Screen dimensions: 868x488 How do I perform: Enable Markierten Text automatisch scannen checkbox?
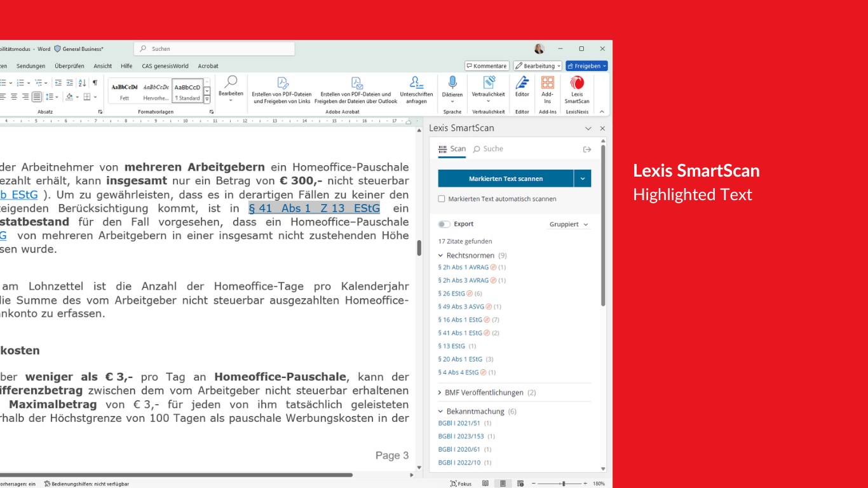pos(442,199)
